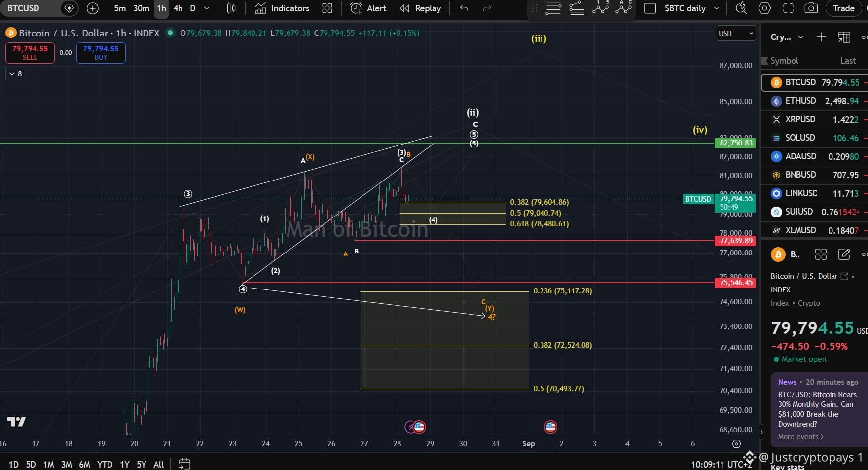
Task: Sort watchlist by Last column
Action: [848, 61]
